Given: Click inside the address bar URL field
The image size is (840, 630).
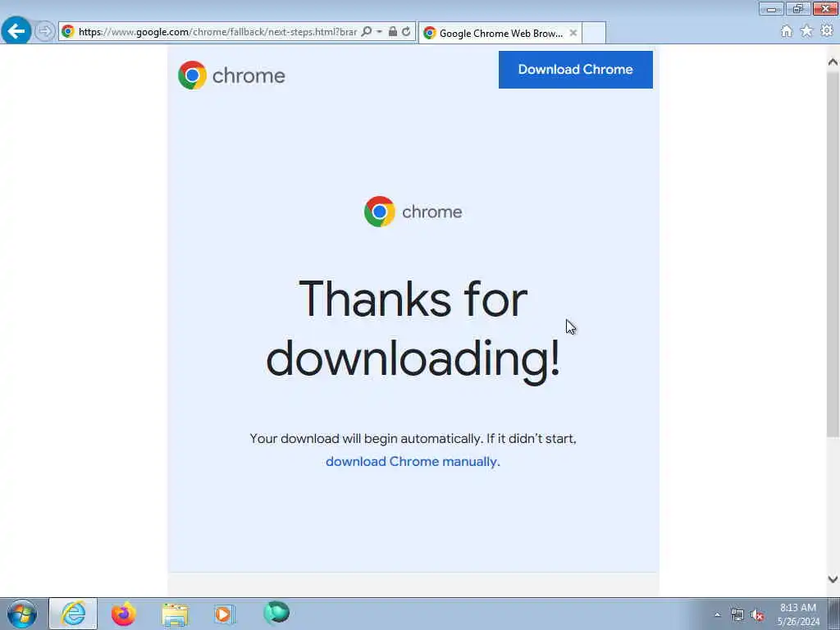Looking at the screenshot, I should (x=217, y=32).
